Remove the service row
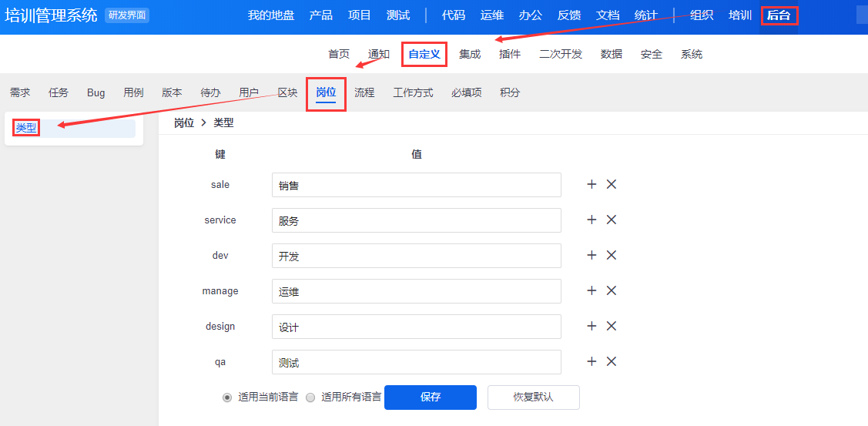Viewport: 868px width, 426px height. [612, 220]
